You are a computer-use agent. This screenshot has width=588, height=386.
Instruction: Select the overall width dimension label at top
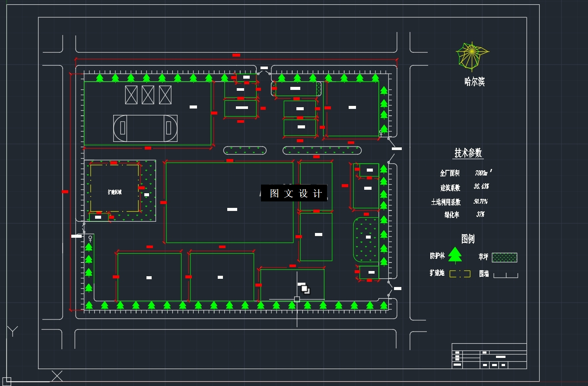point(236,55)
